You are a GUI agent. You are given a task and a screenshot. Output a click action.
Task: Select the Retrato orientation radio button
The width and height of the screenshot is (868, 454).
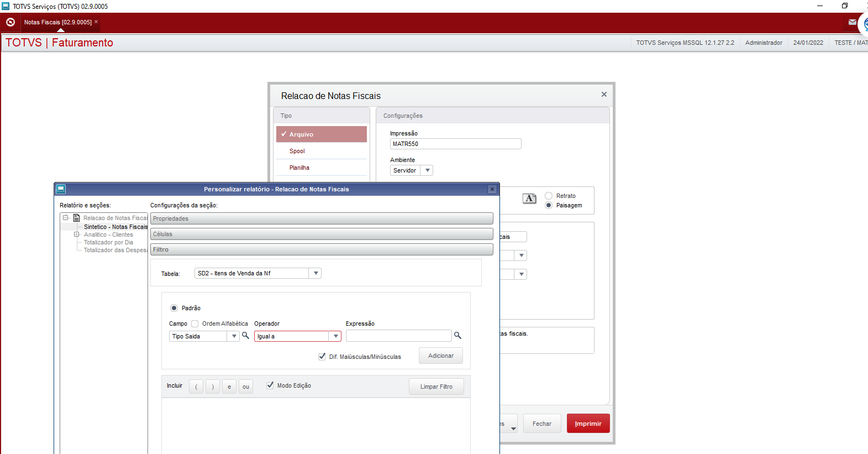point(549,196)
